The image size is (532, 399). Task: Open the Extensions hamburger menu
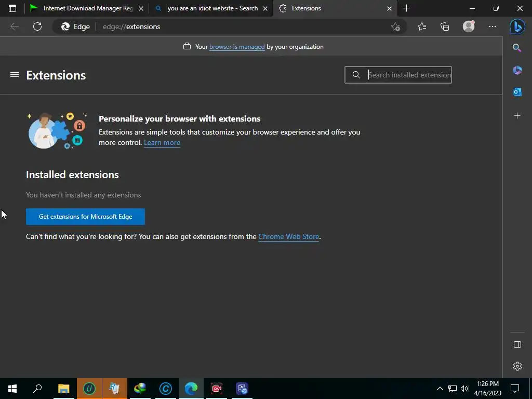point(14,75)
